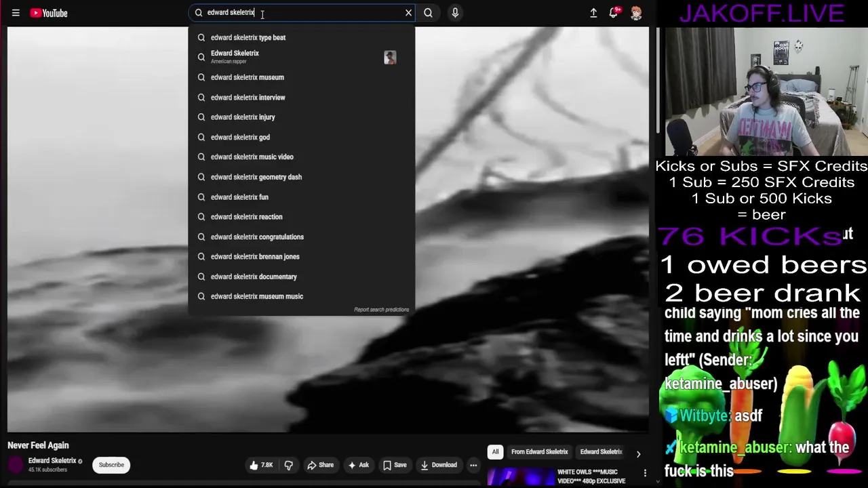868x488 pixels.
Task: Download the video
Action: click(439, 465)
